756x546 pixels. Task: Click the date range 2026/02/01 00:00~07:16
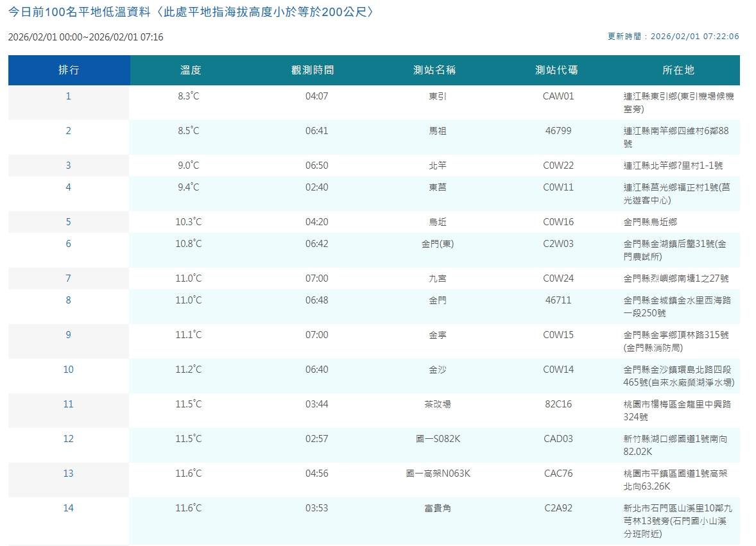click(x=86, y=37)
